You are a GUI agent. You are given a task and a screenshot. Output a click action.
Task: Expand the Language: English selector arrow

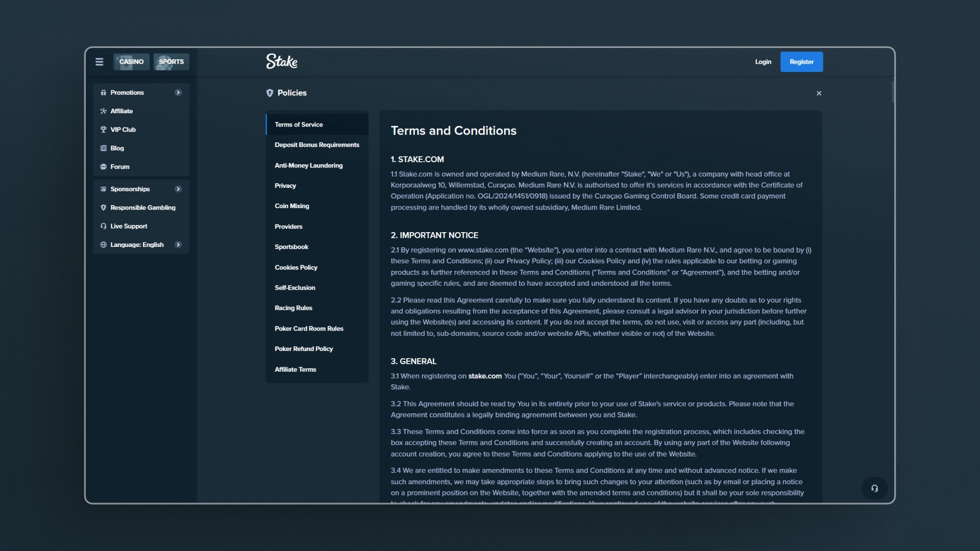(x=178, y=245)
